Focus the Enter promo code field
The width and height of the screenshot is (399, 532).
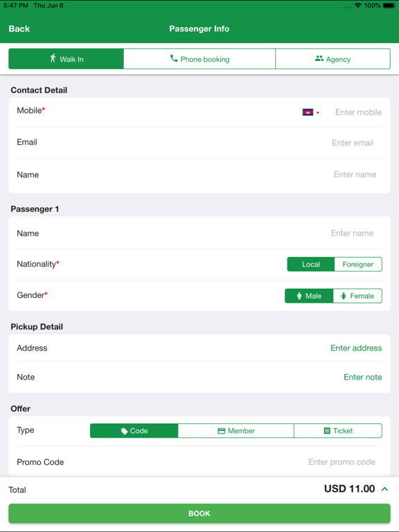(x=342, y=462)
